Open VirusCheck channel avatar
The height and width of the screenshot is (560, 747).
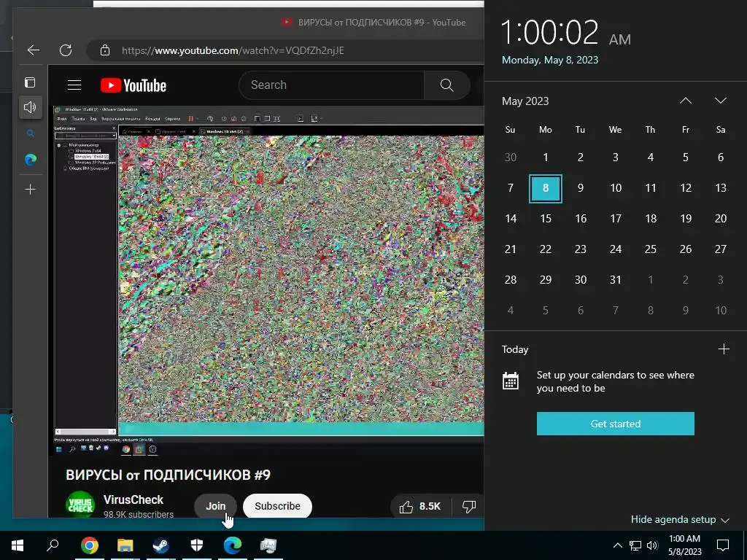click(80, 504)
